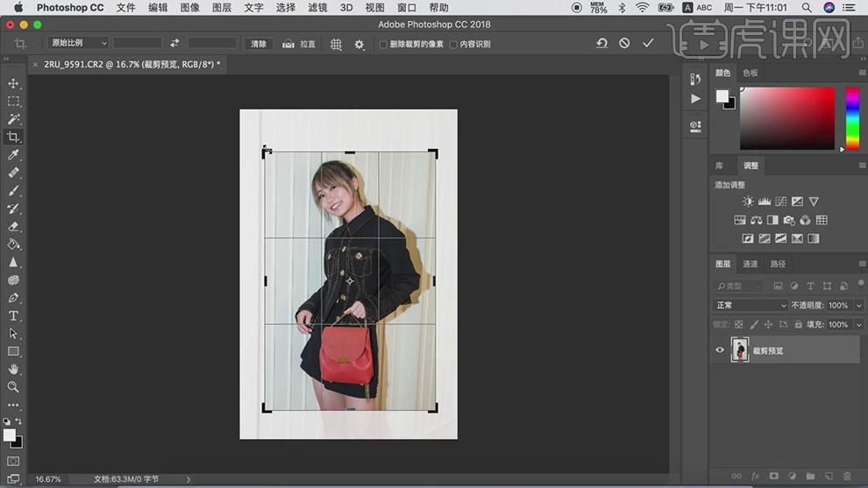Screen dimensions: 868x488
Task: Hide the 裁剪预览 layer with eye icon
Action: 720,350
